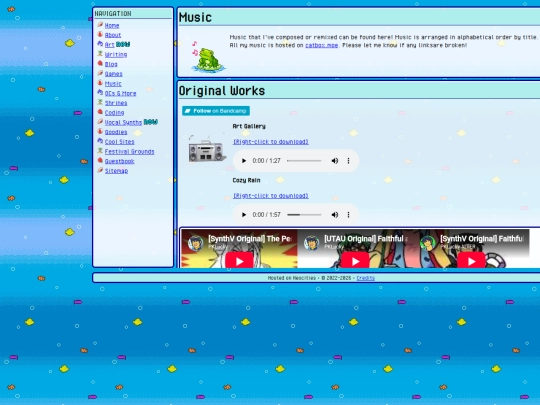Play the Cozy Rain track
This screenshot has width=540, height=405.
pyautogui.click(x=244, y=215)
